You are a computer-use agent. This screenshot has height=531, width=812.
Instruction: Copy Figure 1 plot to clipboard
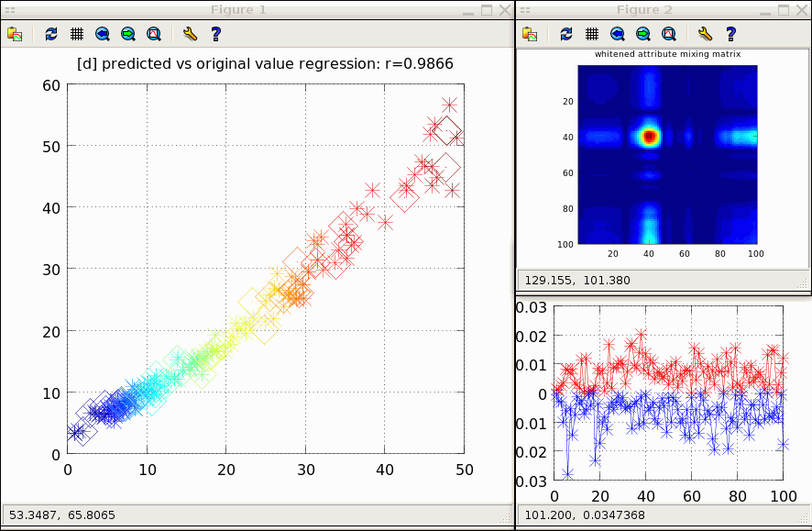[15, 34]
